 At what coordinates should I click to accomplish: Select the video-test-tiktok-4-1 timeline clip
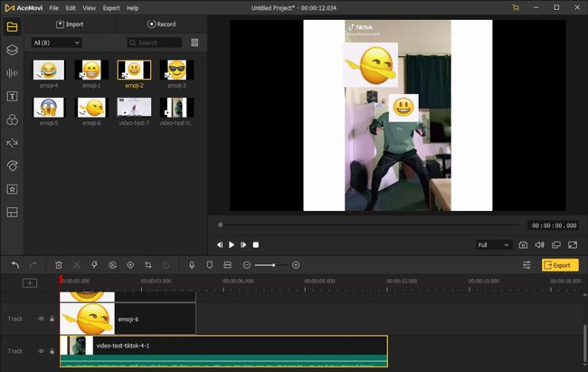click(x=223, y=351)
